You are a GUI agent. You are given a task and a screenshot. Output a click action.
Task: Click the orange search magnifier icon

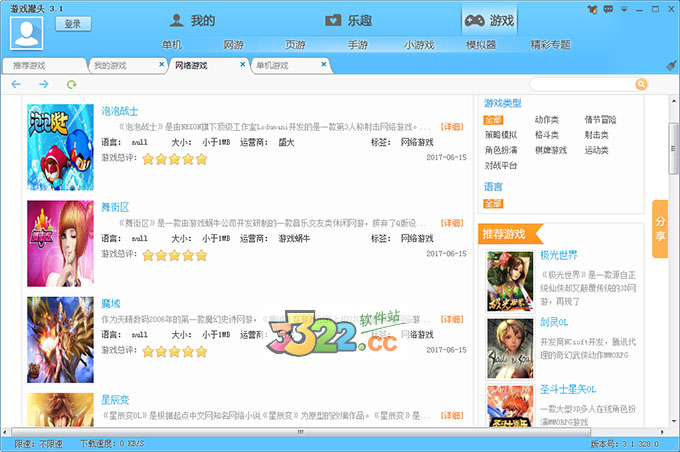641,84
